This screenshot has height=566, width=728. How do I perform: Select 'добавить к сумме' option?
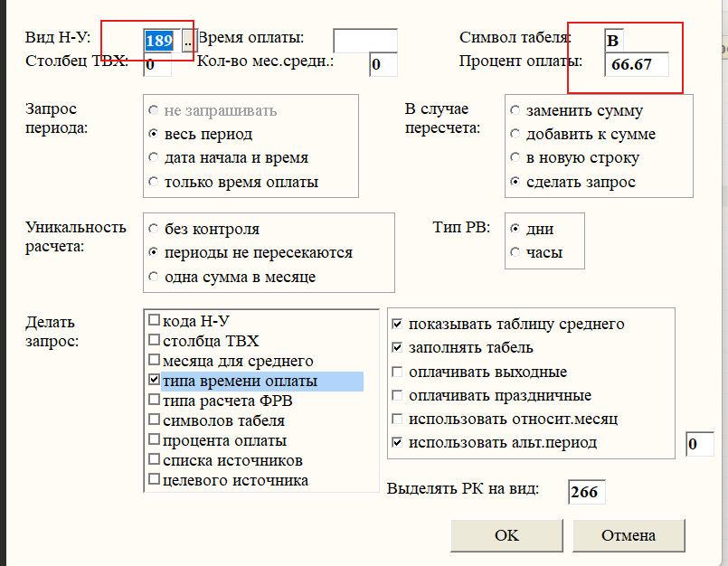click(x=515, y=135)
